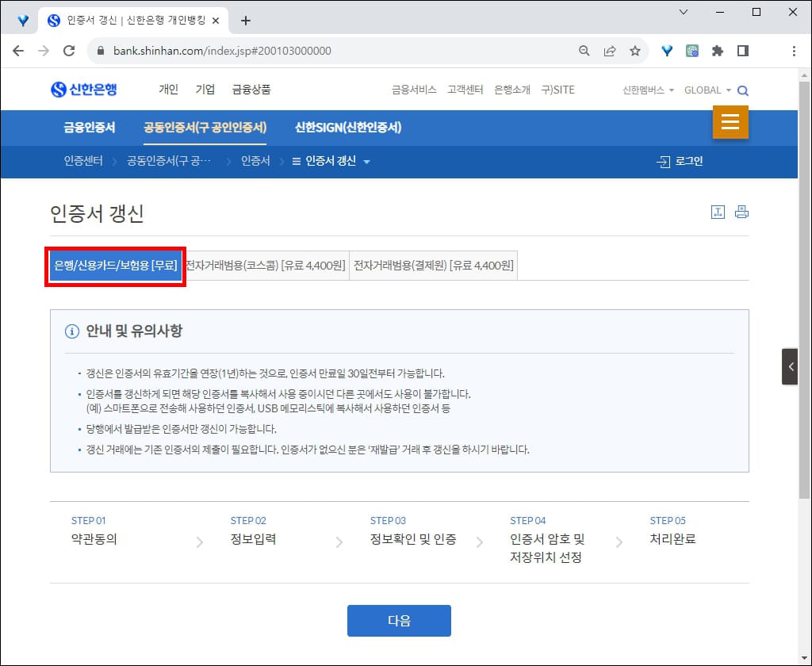Screen dimensions: 812x666
Task: Click the print icon on the certificate page
Action: (741, 212)
